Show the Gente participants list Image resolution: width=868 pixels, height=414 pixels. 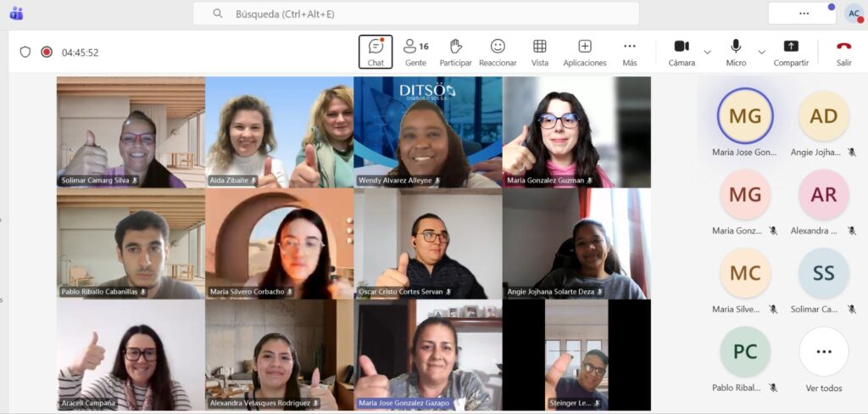(415, 52)
